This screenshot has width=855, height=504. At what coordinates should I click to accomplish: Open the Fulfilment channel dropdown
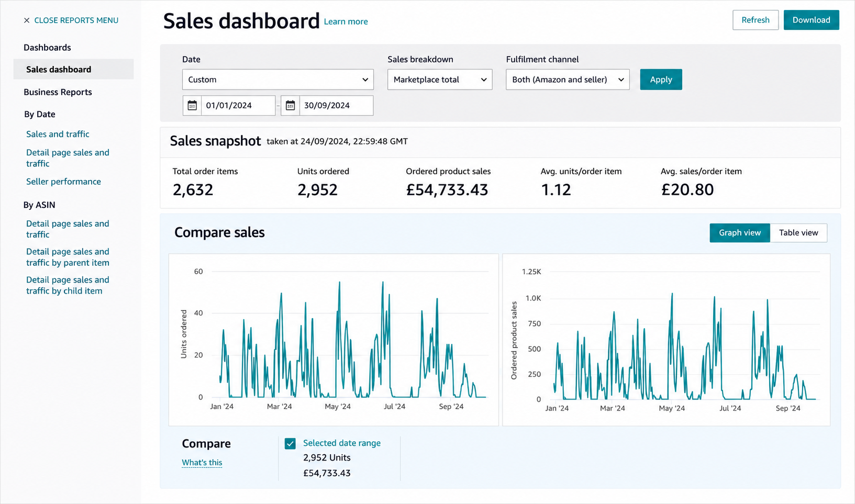pos(568,80)
